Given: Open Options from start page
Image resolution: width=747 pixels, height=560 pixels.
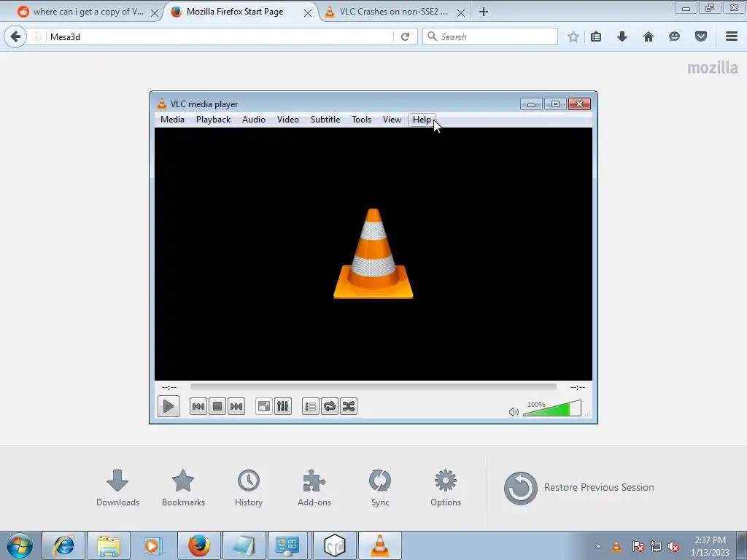Looking at the screenshot, I should click(x=446, y=488).
